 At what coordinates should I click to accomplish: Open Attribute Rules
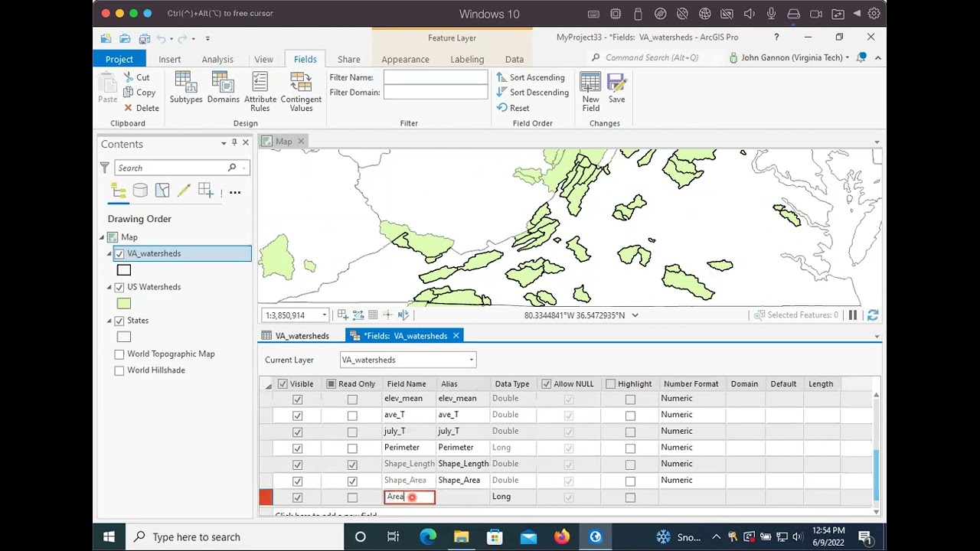tap(260, 92)
